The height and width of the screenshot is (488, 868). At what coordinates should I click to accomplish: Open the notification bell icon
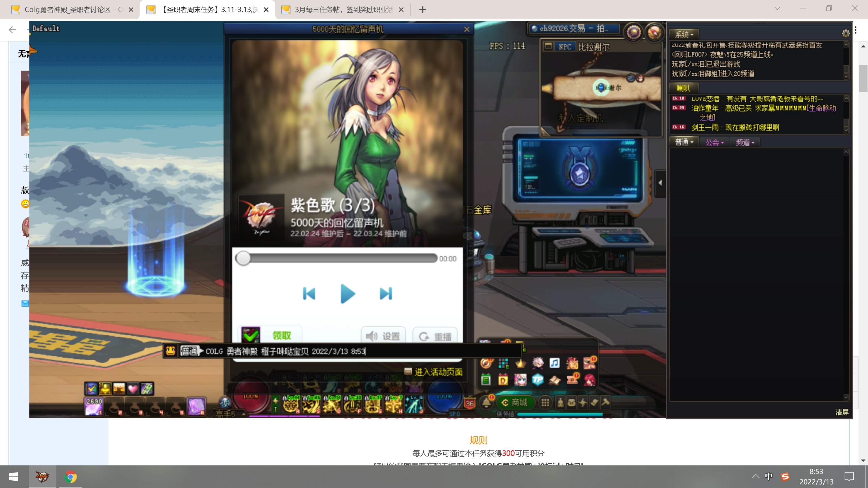tap(486, 402)
